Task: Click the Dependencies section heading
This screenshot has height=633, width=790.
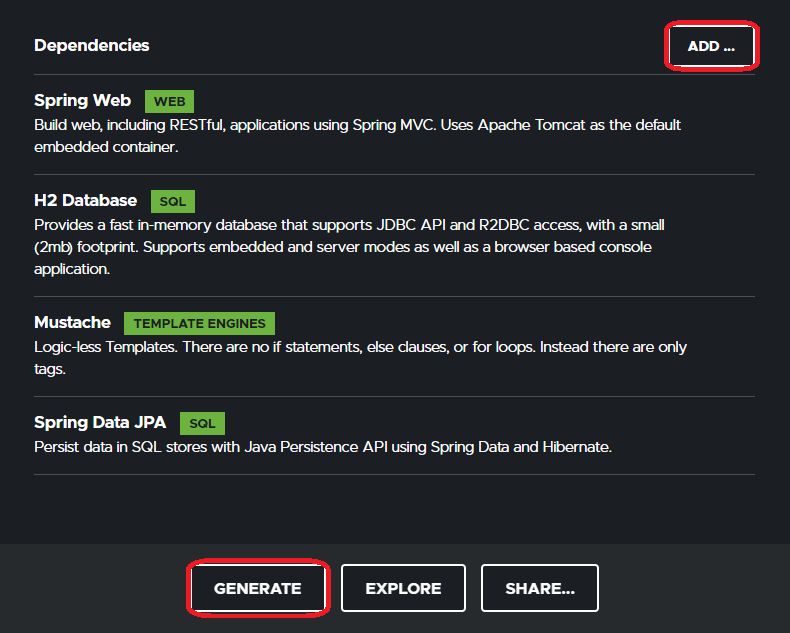Action: [92, 45]
